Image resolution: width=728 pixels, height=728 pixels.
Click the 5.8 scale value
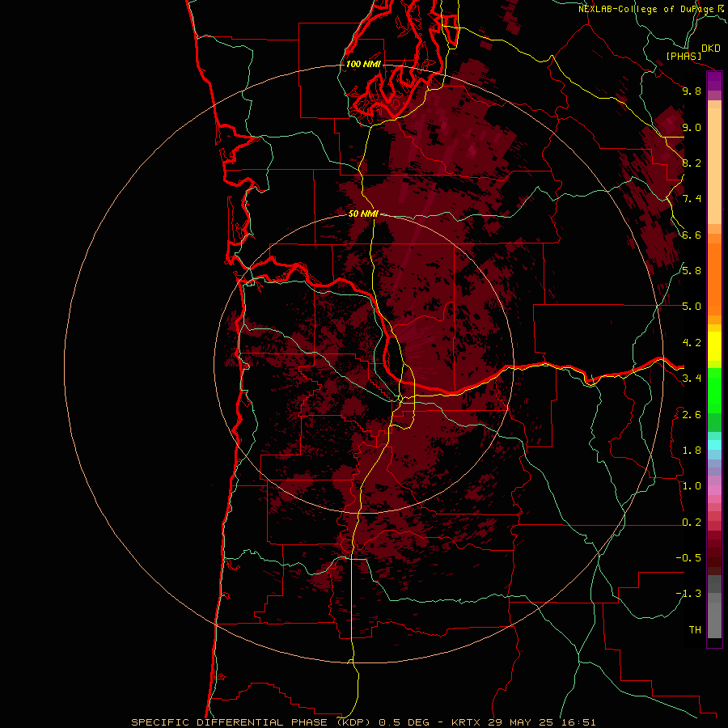tap(692, 270)
